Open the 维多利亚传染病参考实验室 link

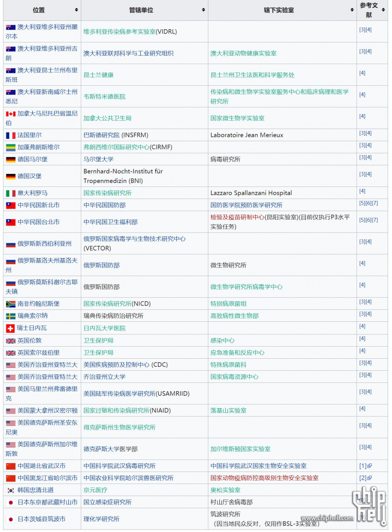click(120, 32)
